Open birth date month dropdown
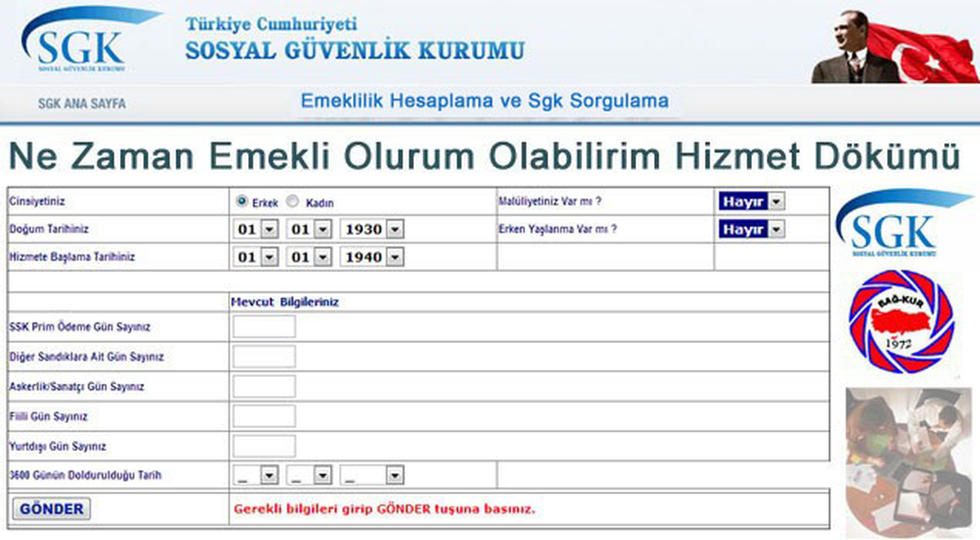980x540 pixels. pos(310,230)
